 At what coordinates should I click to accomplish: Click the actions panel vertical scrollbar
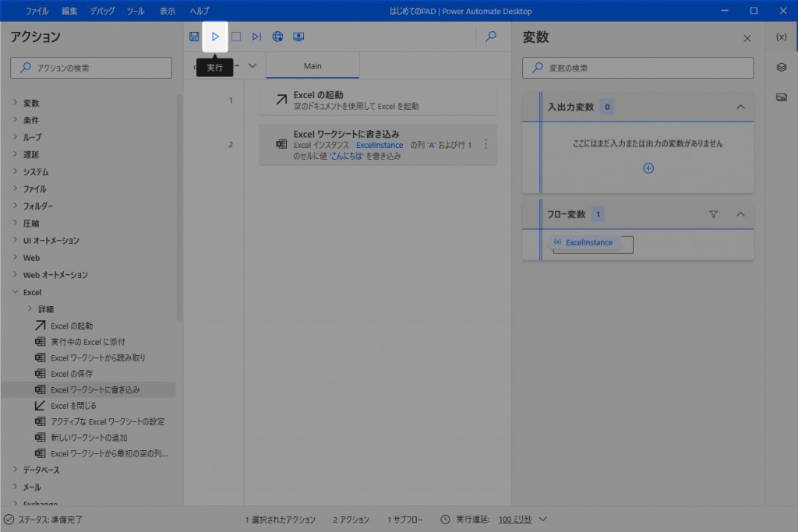click(179, 207)
